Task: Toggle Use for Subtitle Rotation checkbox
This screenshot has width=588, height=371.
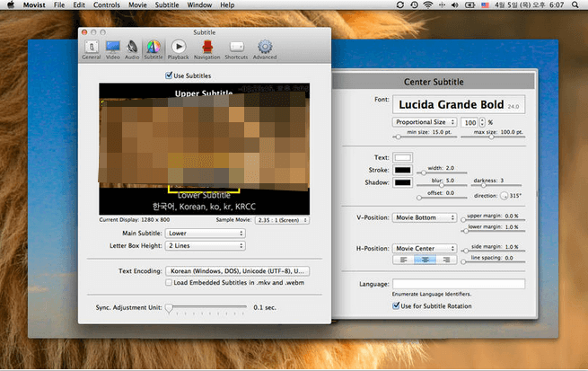Action: [x=397, y=305]
